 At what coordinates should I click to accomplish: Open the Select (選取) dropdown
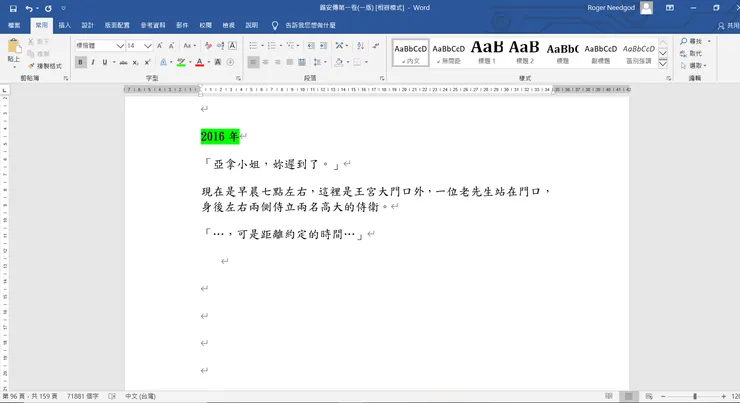693,66
